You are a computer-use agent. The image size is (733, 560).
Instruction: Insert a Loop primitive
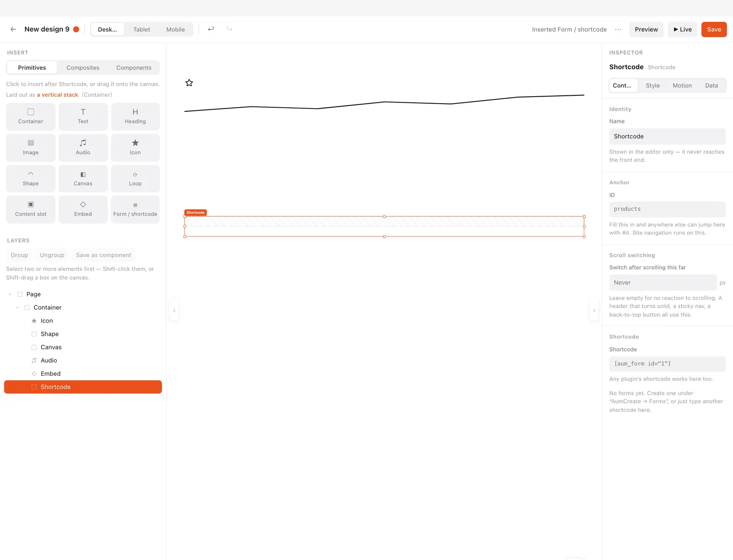pos(135,179)
